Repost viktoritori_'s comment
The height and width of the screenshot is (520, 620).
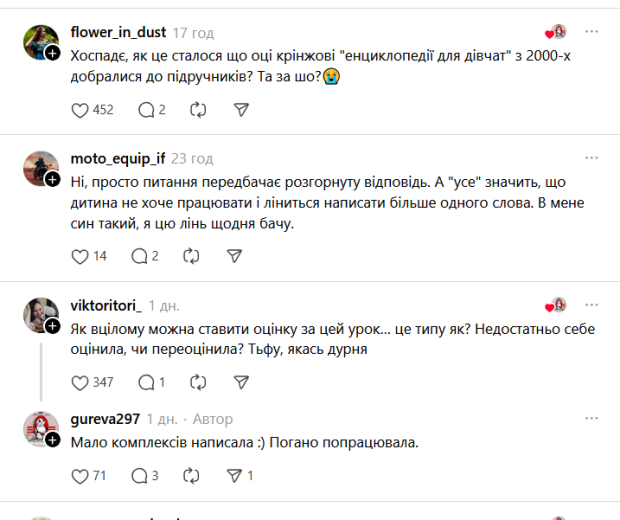tap(198, 382)
